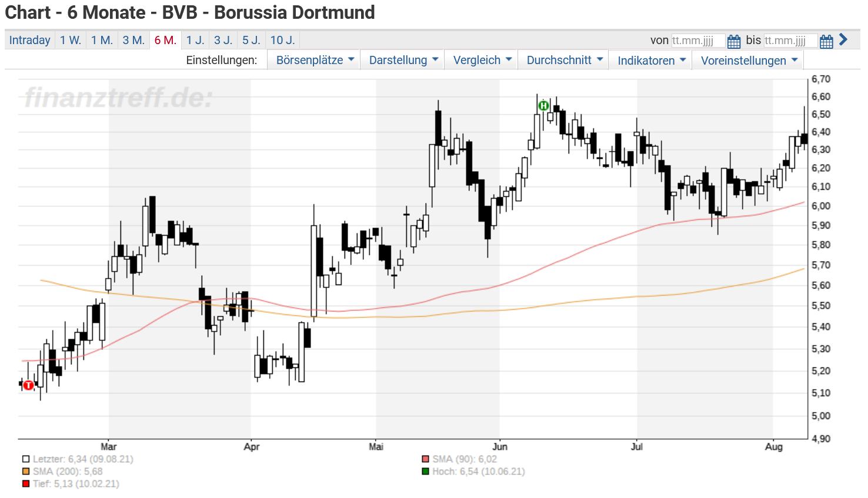Click the 'Tief: 5,13 (10.02.21)' legend text

click(x=76, y=484)
